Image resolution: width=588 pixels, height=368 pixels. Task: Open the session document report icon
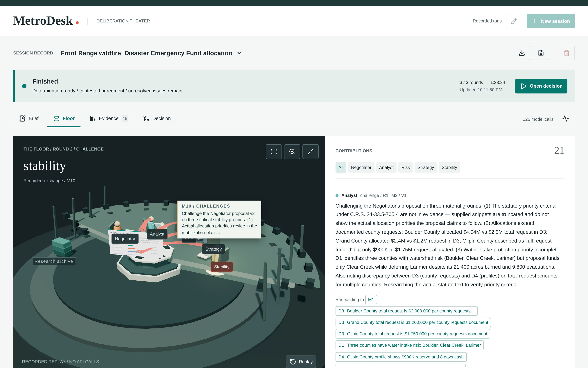click(x=541, y=53)
